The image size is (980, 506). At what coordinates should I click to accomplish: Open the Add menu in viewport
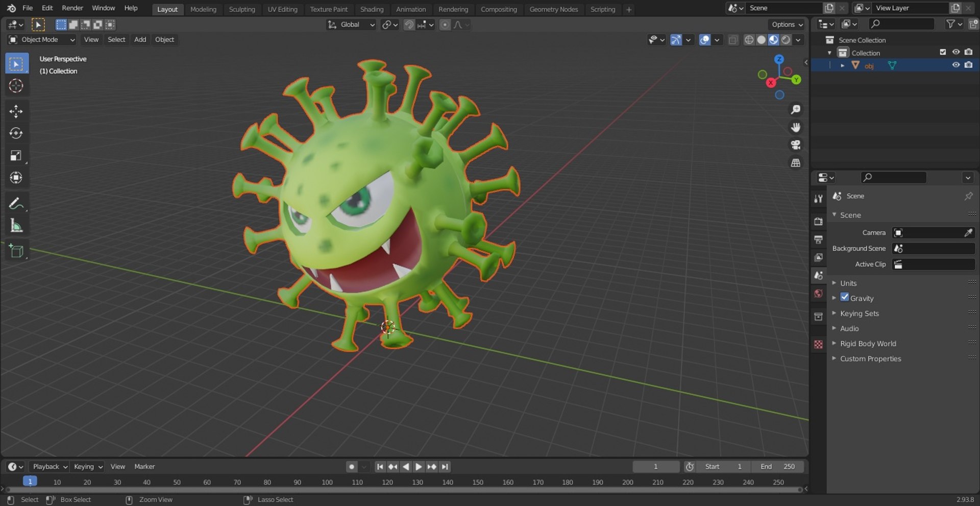(x=140, y=40)
